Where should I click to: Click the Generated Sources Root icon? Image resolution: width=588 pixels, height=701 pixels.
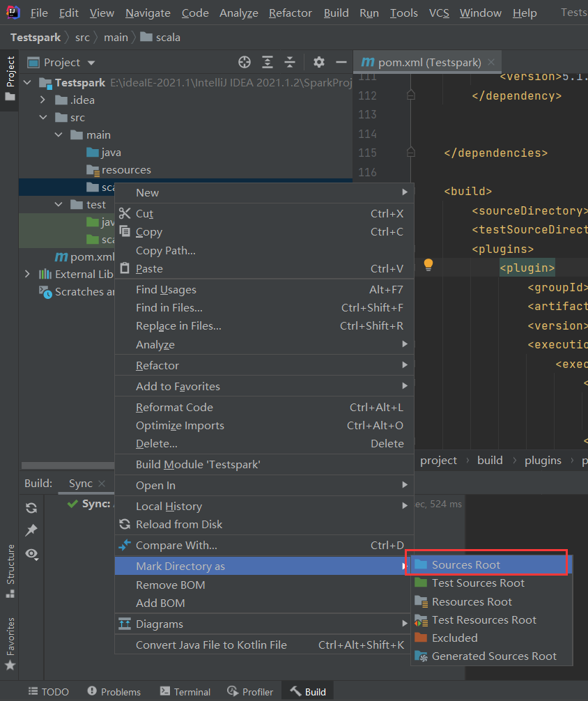(421, 656)
